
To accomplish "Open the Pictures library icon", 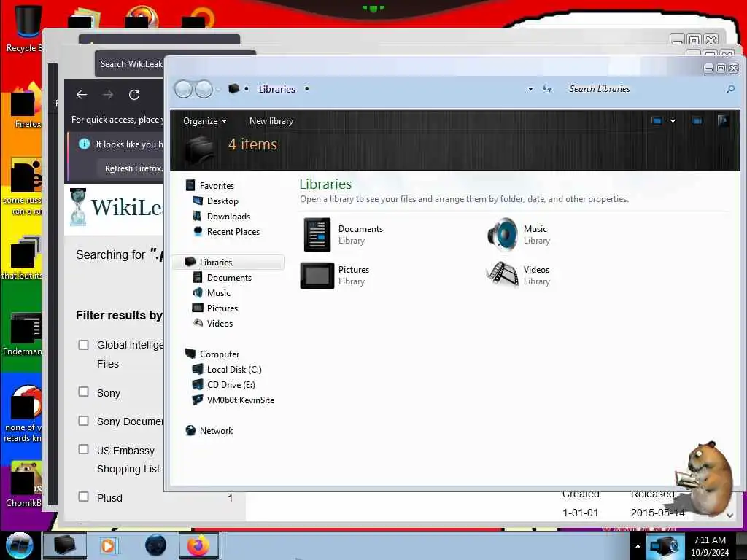I will (317, 275).
